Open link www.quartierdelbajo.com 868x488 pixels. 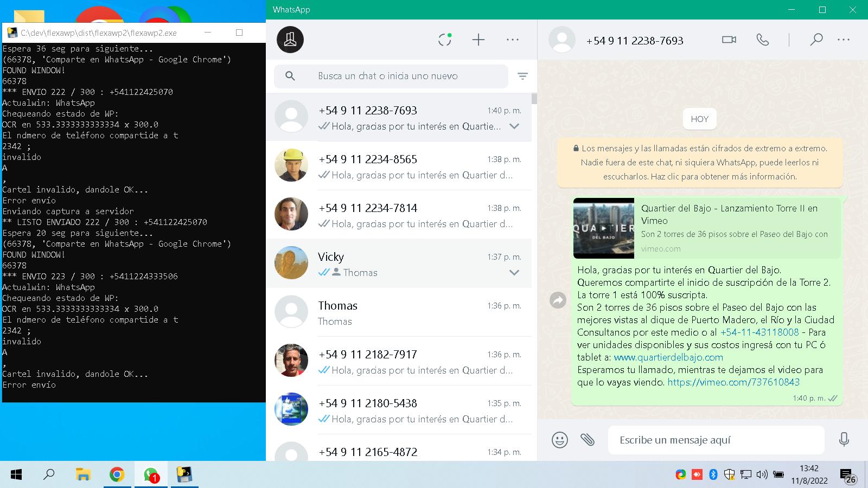[668, 357]
